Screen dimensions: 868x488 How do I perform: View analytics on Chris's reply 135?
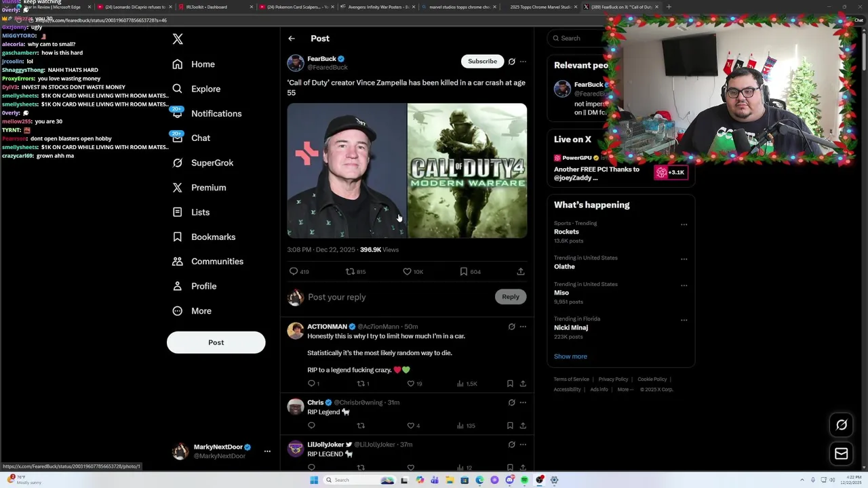coord(465,426)
